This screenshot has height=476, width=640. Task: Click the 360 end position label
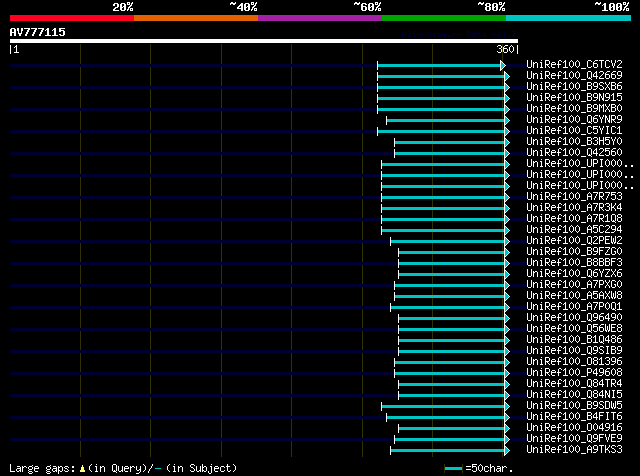pyautogui.click(x=505, y=49)
